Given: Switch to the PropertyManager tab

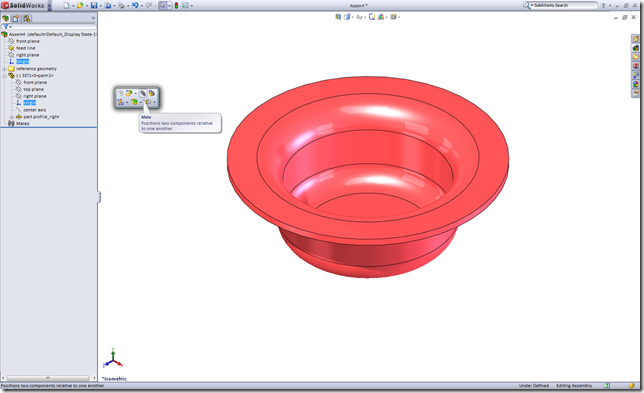Looking at the screenshot, I should 16,18.
